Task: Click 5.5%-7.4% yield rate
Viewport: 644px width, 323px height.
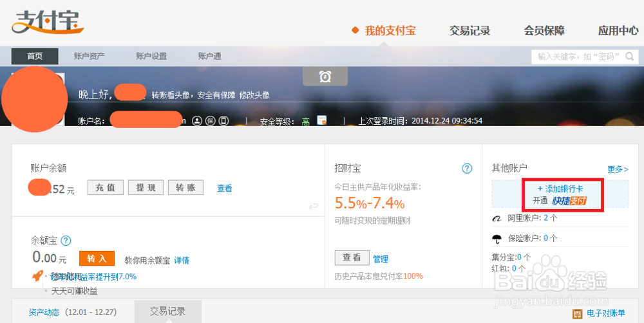Action: click(370, 203)
